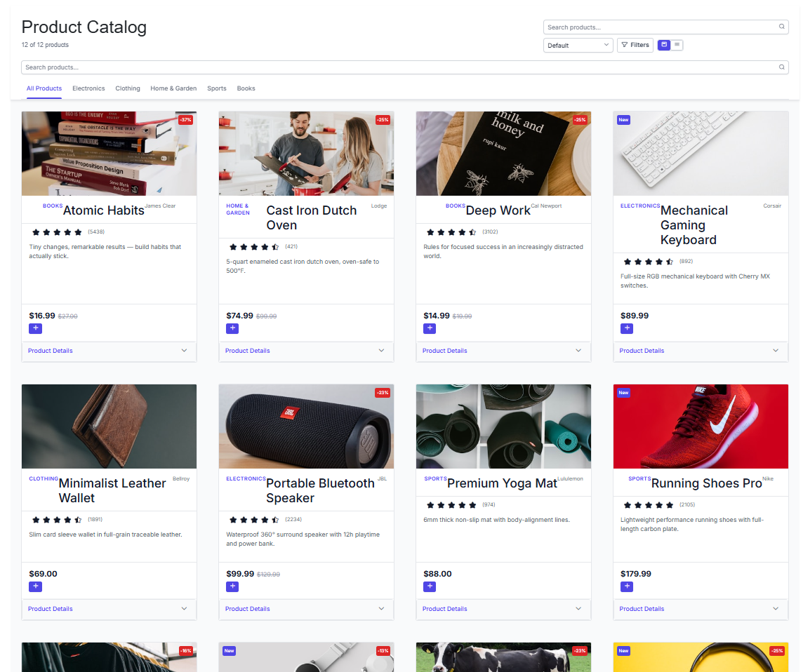This screenshot has height=672, width=803.
Task: Add Atomic Habits to cart with plus icon
Action: pos(35,328)
